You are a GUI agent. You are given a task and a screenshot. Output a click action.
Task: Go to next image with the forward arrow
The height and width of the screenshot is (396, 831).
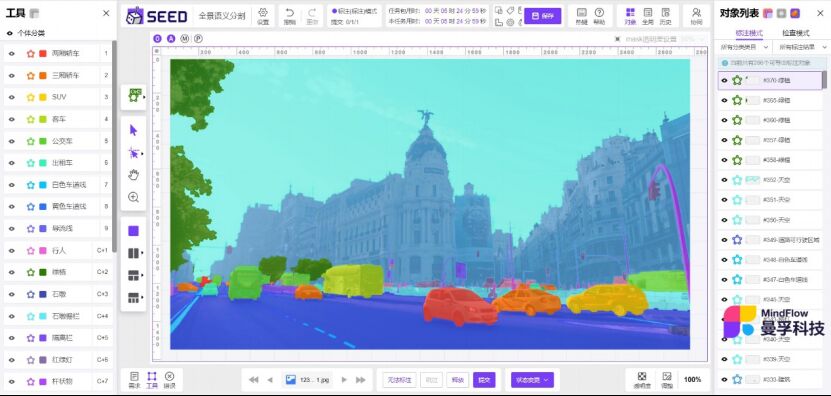pyautogui.click(x=344, y=380)
